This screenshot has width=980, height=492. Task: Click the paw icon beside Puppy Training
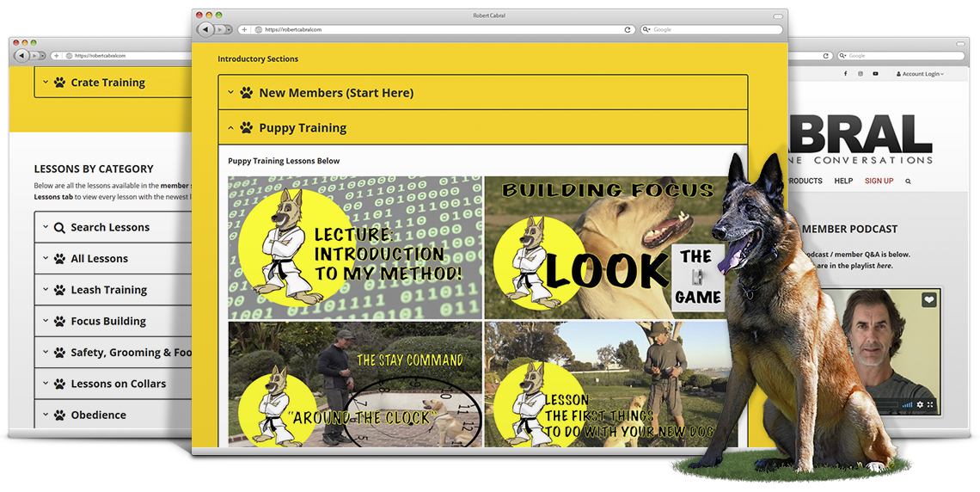click(247, 128)
